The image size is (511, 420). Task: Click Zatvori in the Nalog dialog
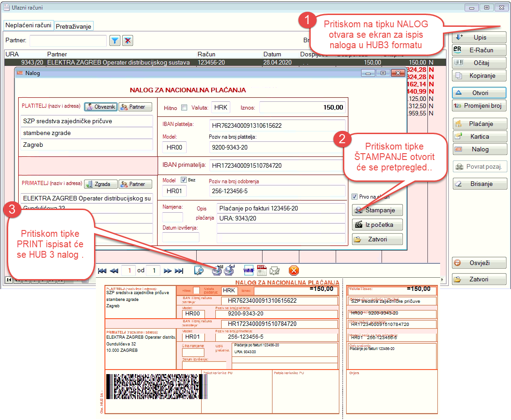(x=377, y=240)
